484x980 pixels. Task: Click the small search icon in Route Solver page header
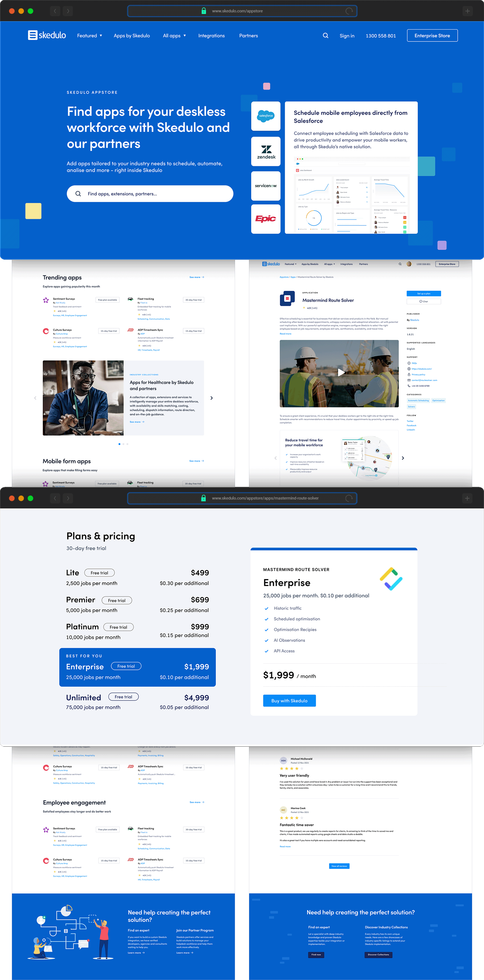pos(400,264)
